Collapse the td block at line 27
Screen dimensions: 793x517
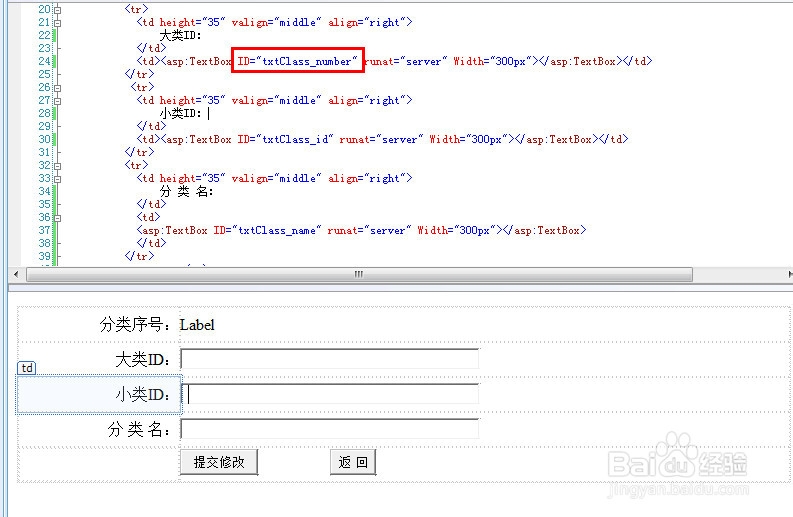58,101
